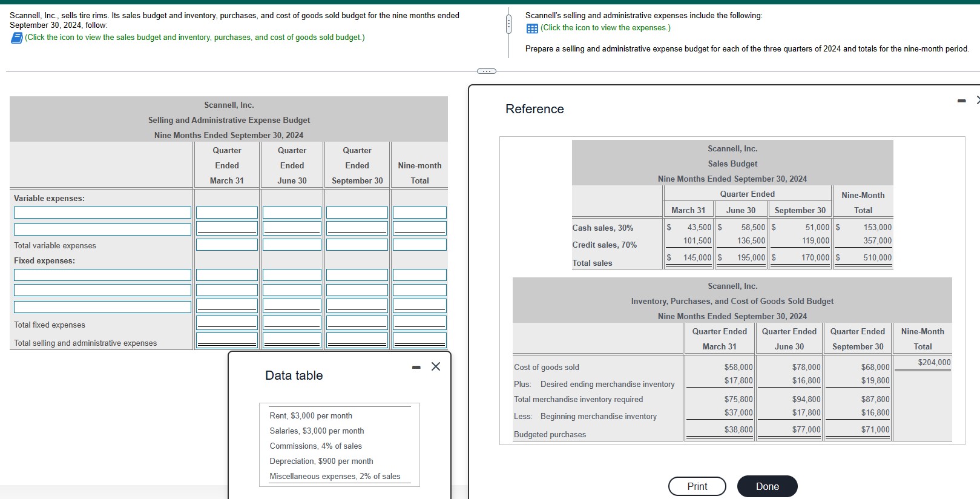Select first variable expense September 30 field
The image size is (980, 499).
(x=357, y=213)
